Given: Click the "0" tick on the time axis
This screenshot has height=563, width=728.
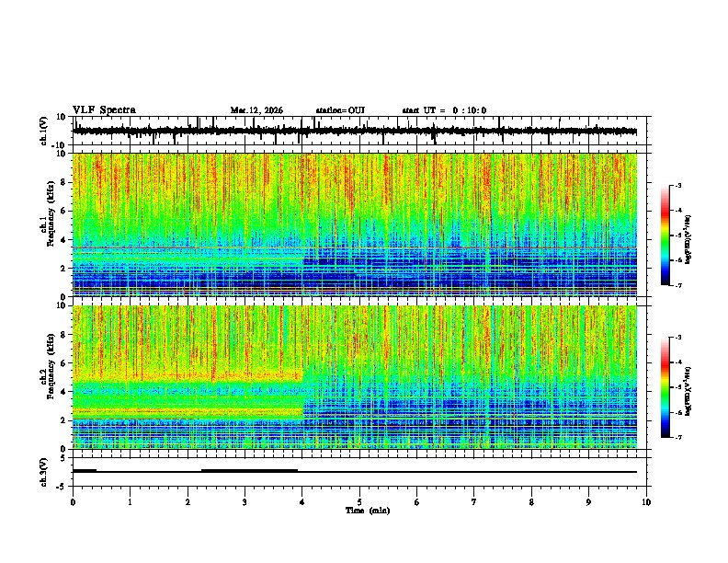Looking at the screenshot, I should 73,502.
